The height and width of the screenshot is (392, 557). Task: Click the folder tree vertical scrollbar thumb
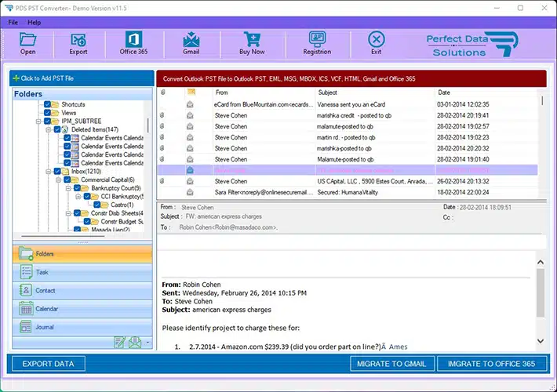pyautogui.click(x=147, y=125)
